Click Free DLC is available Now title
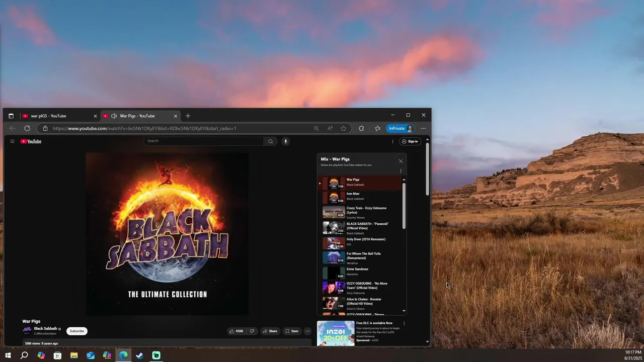This screenshot has width=644, height=362. pyautogui.click(x=374, y=323)
